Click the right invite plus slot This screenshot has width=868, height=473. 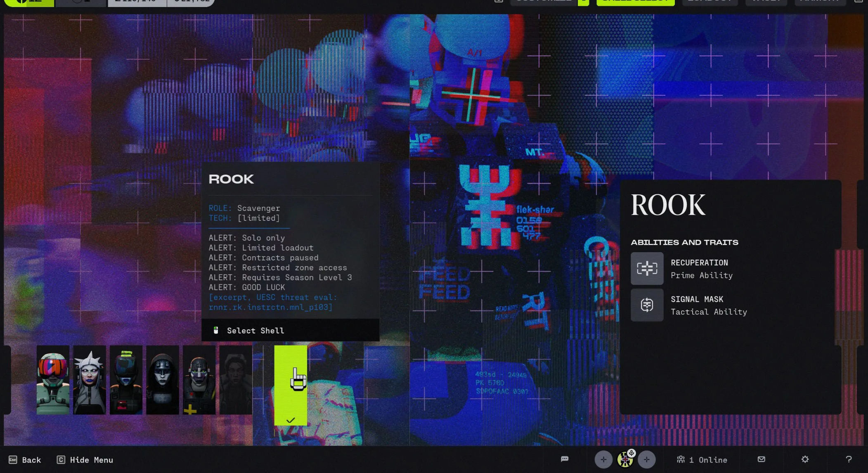pos(646,459)
